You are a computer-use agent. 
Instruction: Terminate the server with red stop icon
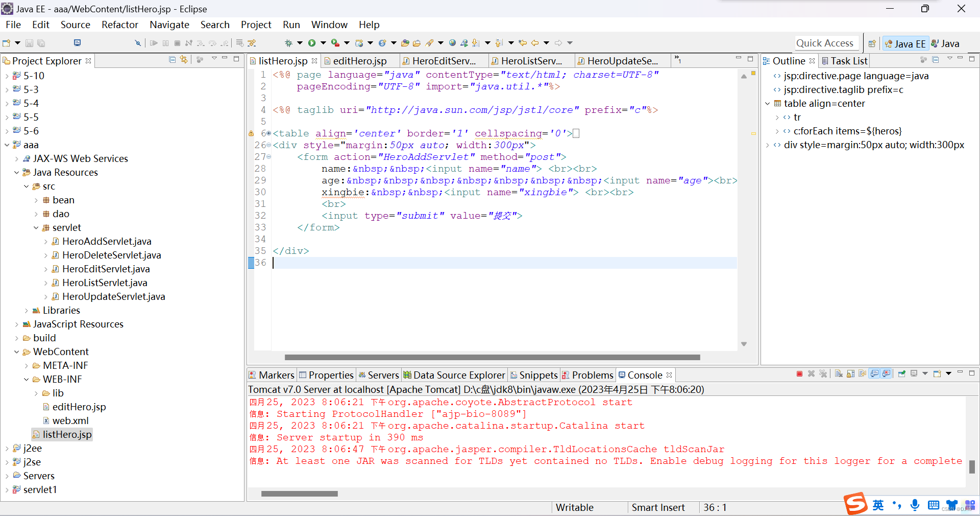tap(799, 374)
